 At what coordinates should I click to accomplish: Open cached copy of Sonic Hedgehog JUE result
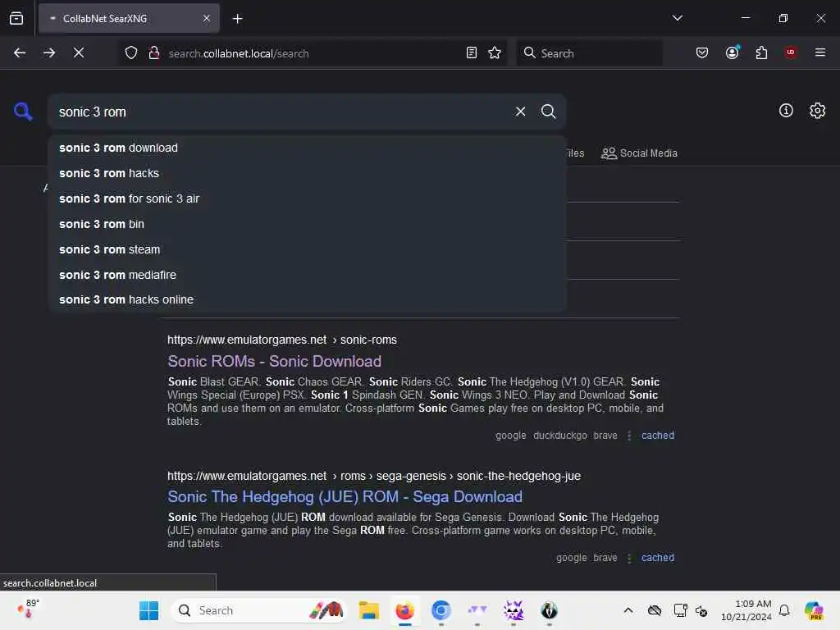[x=658, y=558]
